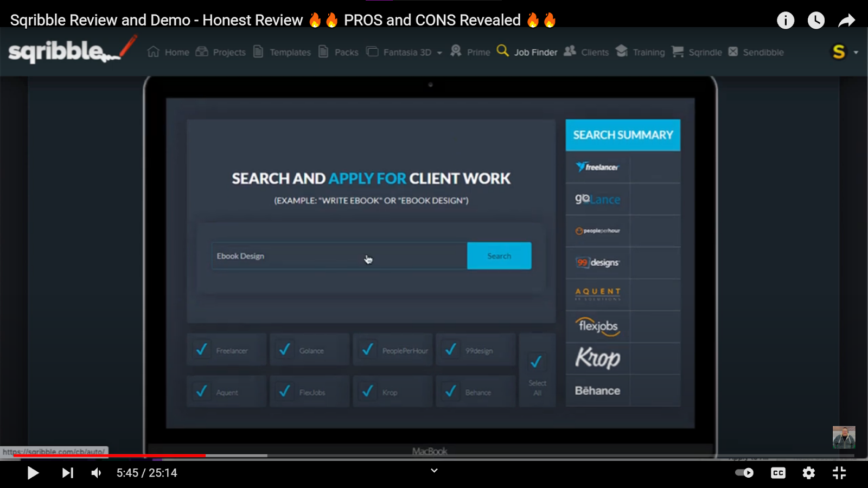Open the Sqrindle menu item
Screen dimensions: 868x488
pos(705,53)
